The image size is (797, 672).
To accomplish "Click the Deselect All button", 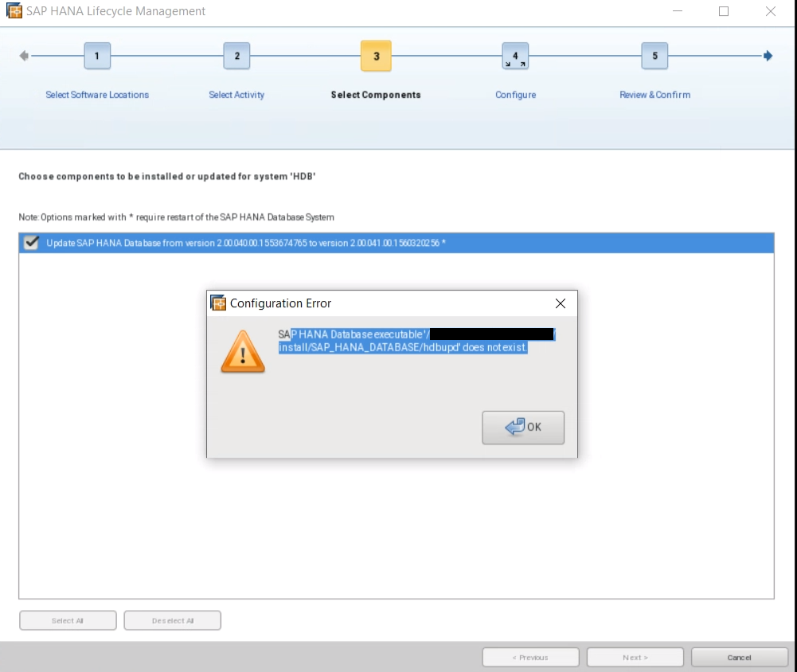I will click(172, 621).
